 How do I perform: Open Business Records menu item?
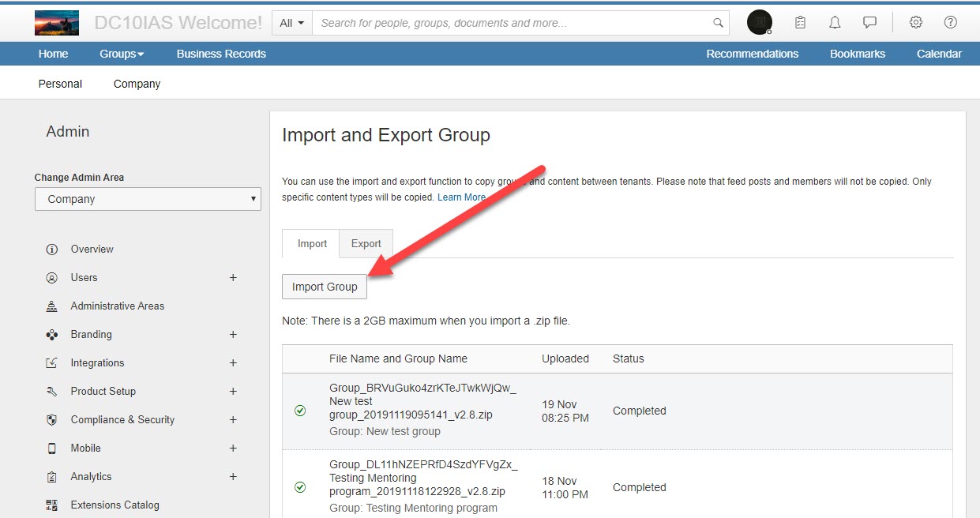click(x=221, y=54)
